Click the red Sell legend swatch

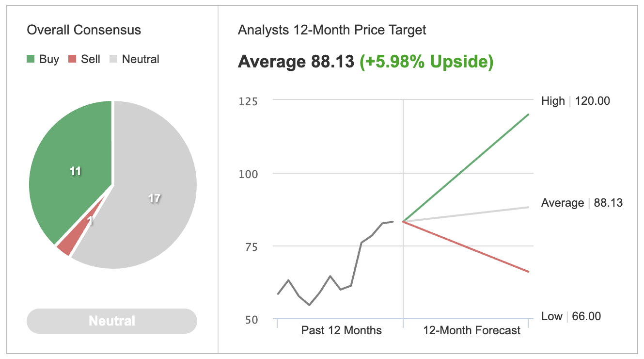pos(73,59)
